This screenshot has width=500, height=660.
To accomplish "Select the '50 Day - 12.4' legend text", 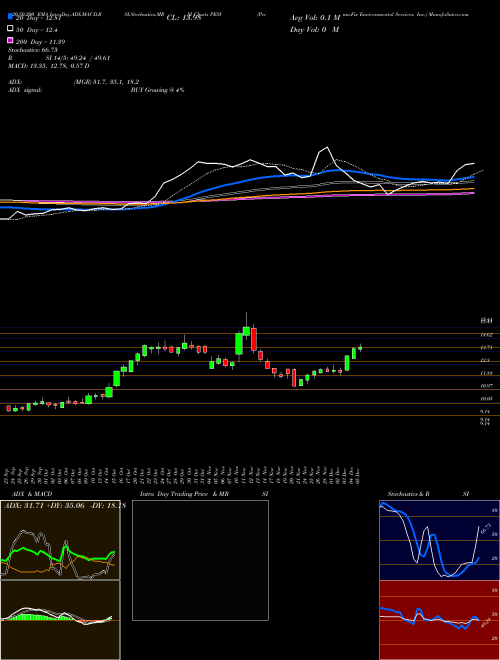I will click(37, 30).
